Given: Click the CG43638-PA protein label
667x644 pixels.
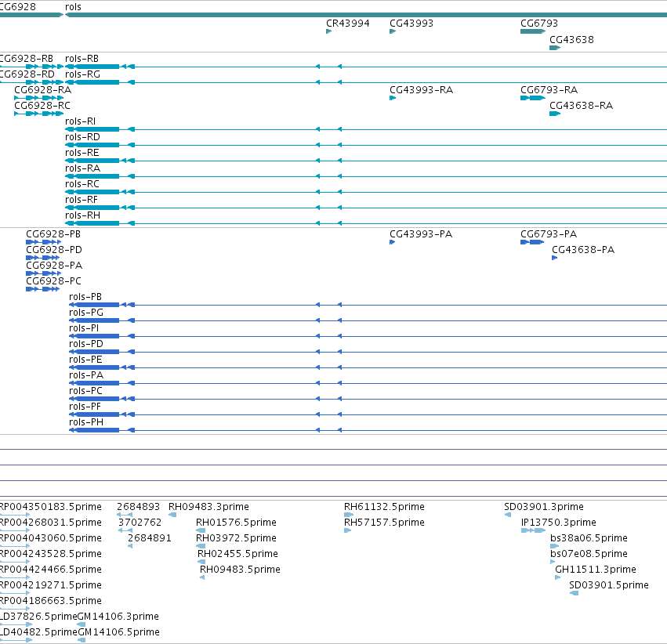Looking at the screenshot, I should [583, 249].
